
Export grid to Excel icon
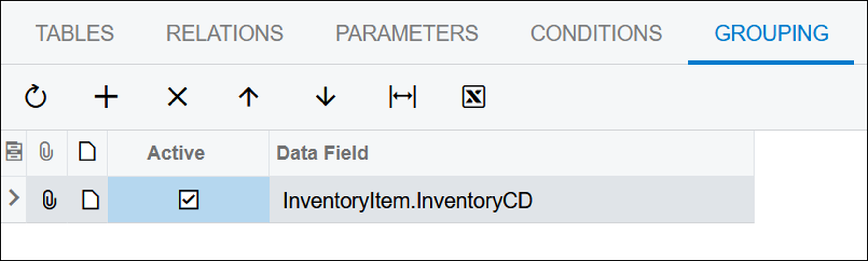coord(473,97)
